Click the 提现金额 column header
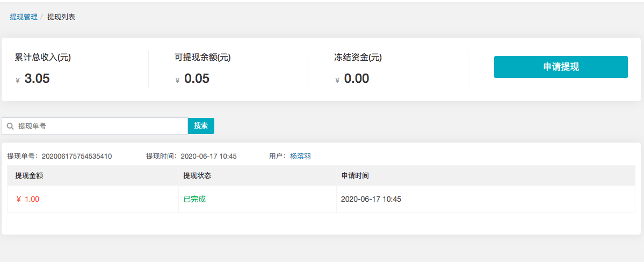The width and height of the screenshot is (644, 262). (x=29, y=175)
